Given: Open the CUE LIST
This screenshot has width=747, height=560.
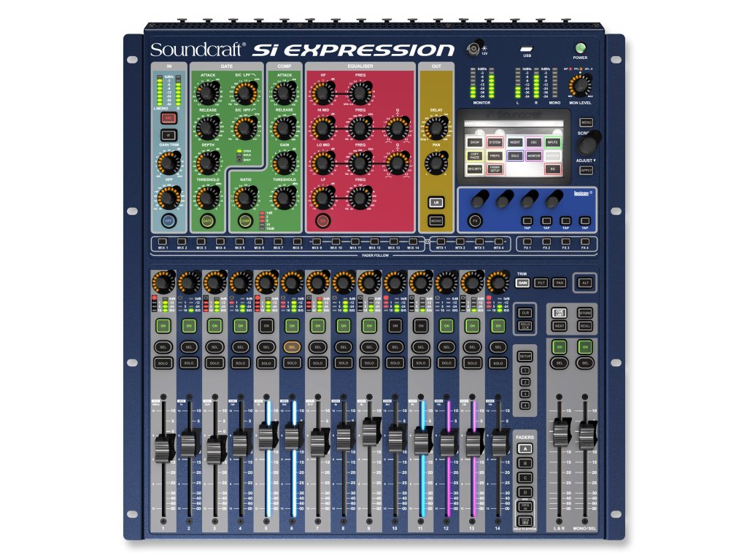Looking at the screenshot, I should coord(560,313).
